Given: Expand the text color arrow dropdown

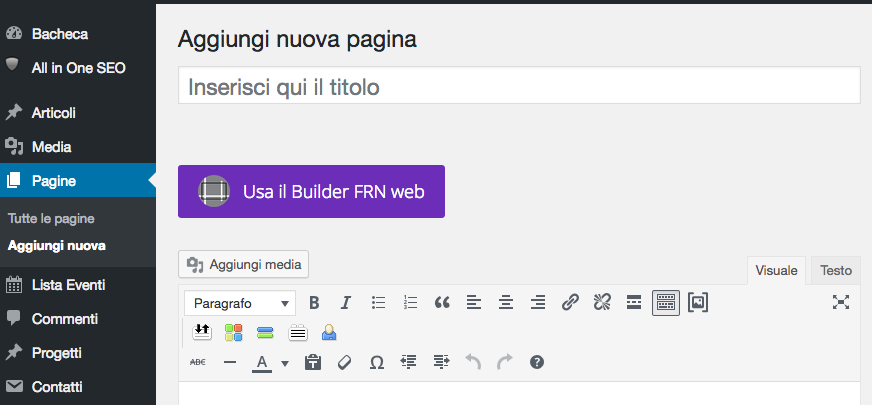Looking at the screenshot, I should coord(285,363).
